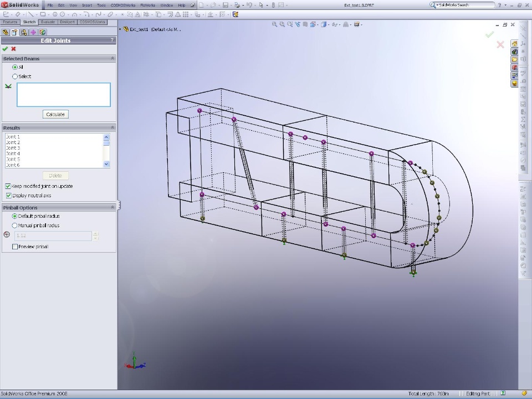Click Zoom to Fit in view toolbar
Image resolution: width=532 pixels, height=399 pixels.
[274, 24]
